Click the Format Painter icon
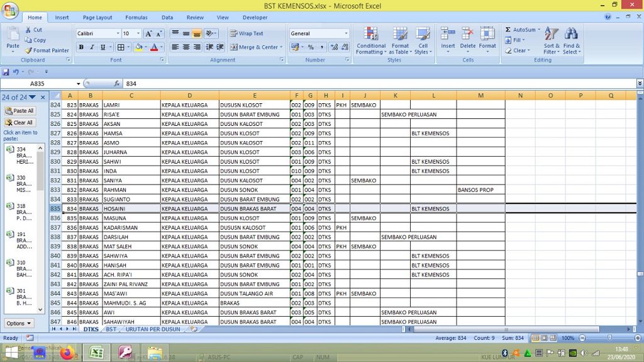644x362 pixels. tap(28, 50)
